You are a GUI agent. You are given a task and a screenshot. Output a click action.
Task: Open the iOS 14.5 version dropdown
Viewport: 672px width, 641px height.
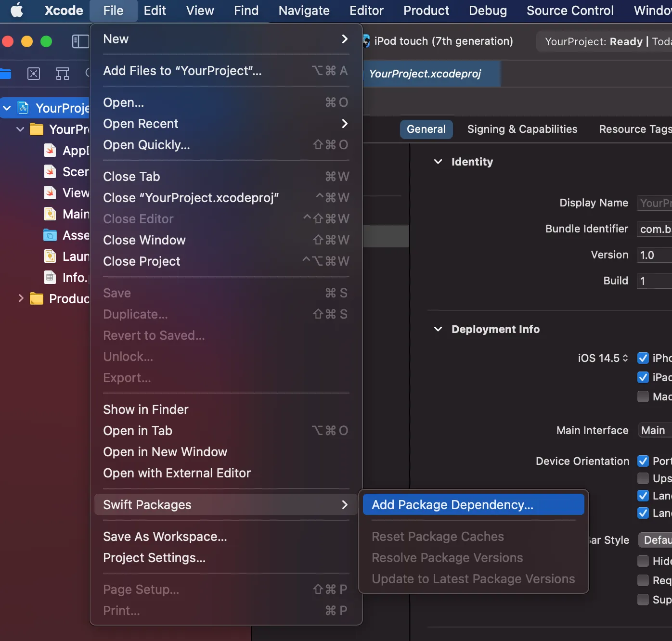click(603, 358)
